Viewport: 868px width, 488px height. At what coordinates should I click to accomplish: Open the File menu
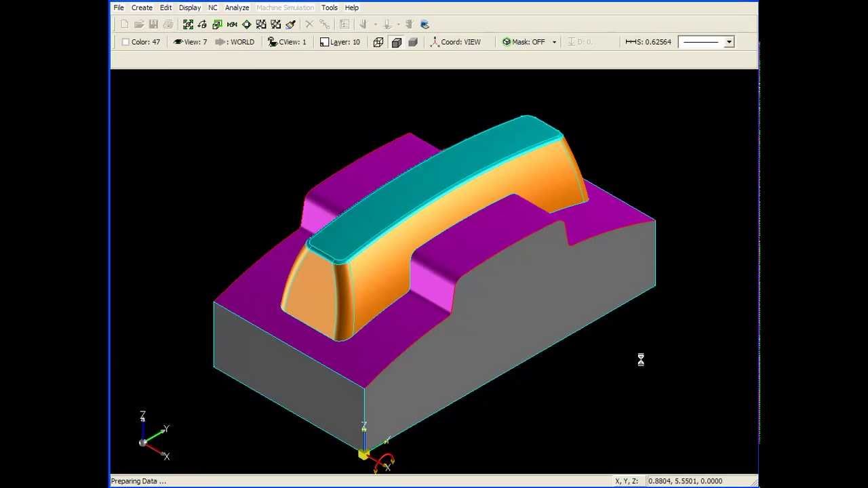click(x=119, y=7)
